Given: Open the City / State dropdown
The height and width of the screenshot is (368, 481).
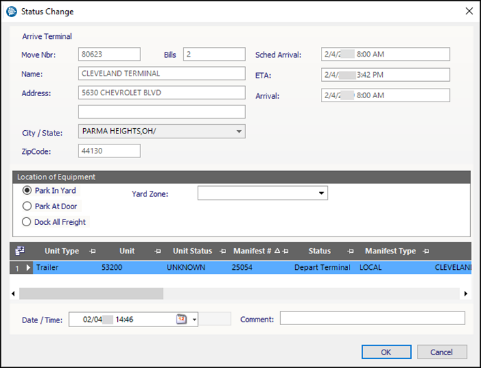Looking at the screenshot, I should tap(239, 131).
